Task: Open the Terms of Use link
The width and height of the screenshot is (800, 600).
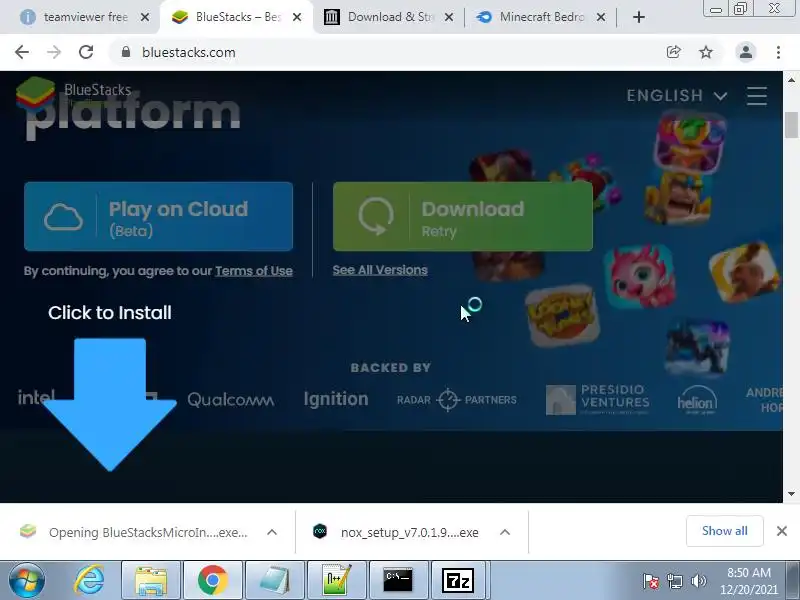Action: click(254, 271)
